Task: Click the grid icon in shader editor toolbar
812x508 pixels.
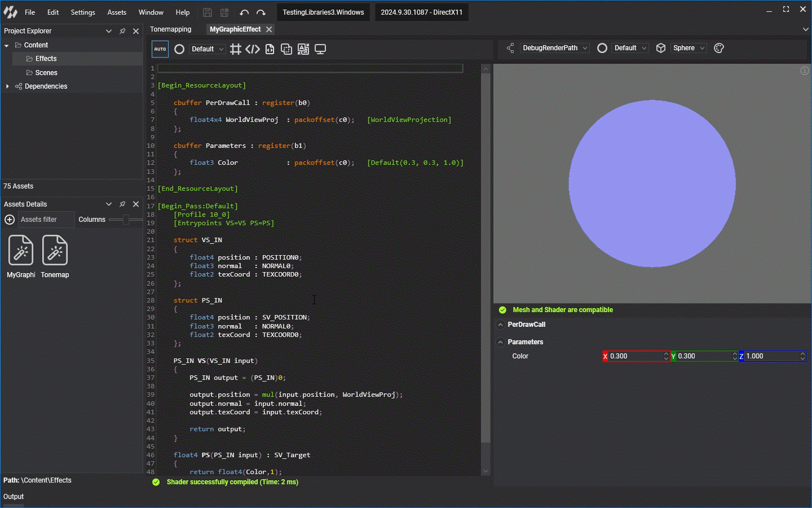Action: pyautogui.click(x=236, y=49)
